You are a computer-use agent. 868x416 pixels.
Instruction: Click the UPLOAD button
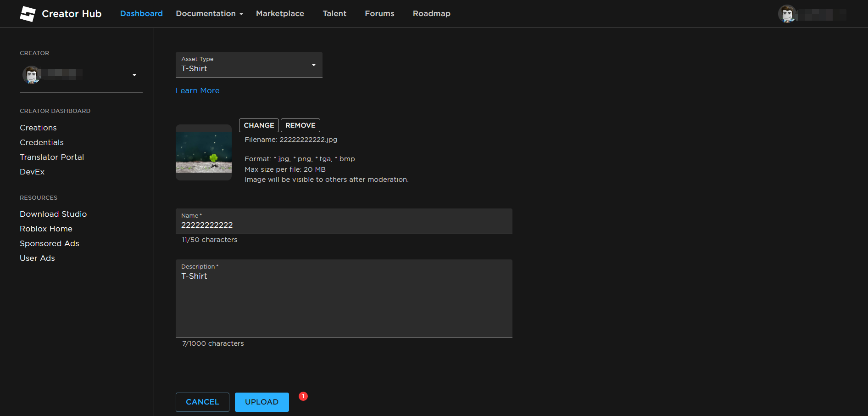point(262,402)
